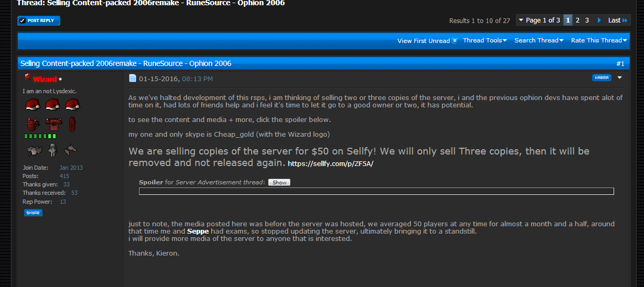Screen dimensions: 644x287
Task: Expand the post options arrow beside Karma
Action: coord(619,78)
